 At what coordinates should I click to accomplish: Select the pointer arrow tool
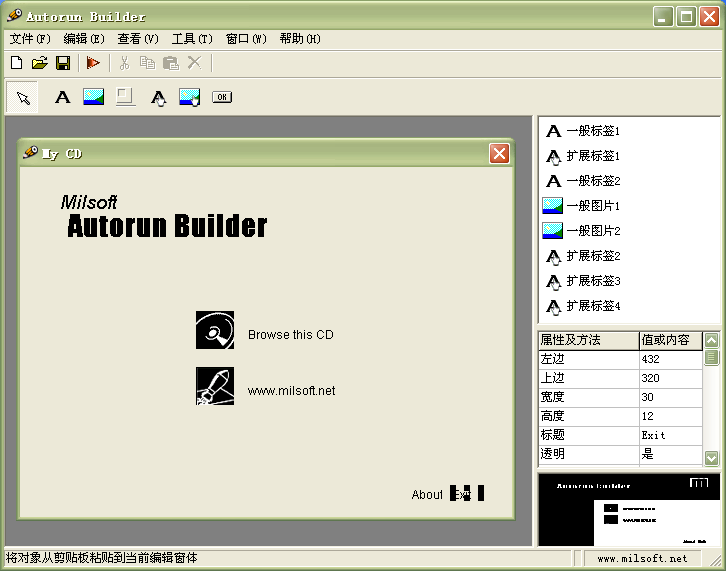coord(22,97)
